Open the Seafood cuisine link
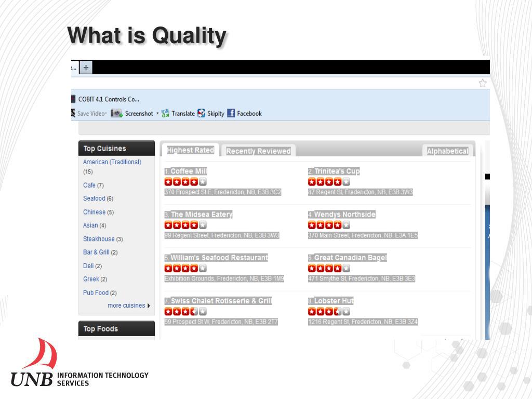Viewport: 532px width, 399px height. tap(94, 198)
